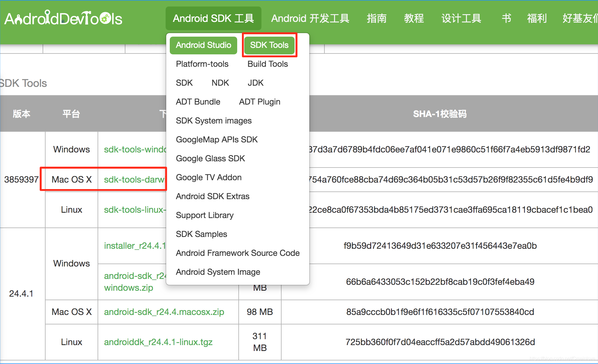
Task: Choose Android SDK Extras entry
Action: click(x=213, y=196)
